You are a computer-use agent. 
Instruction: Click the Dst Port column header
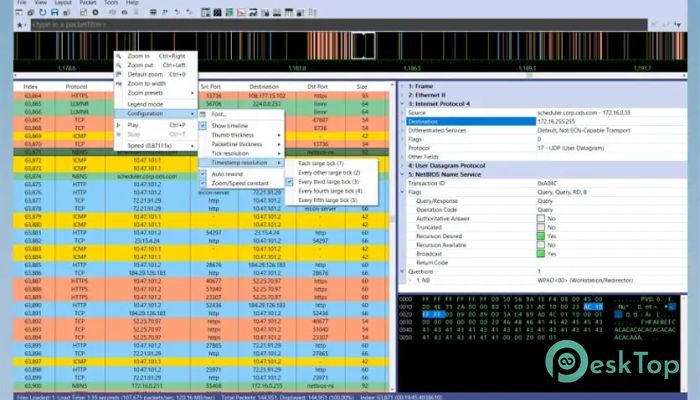click(x=317, y=87)
